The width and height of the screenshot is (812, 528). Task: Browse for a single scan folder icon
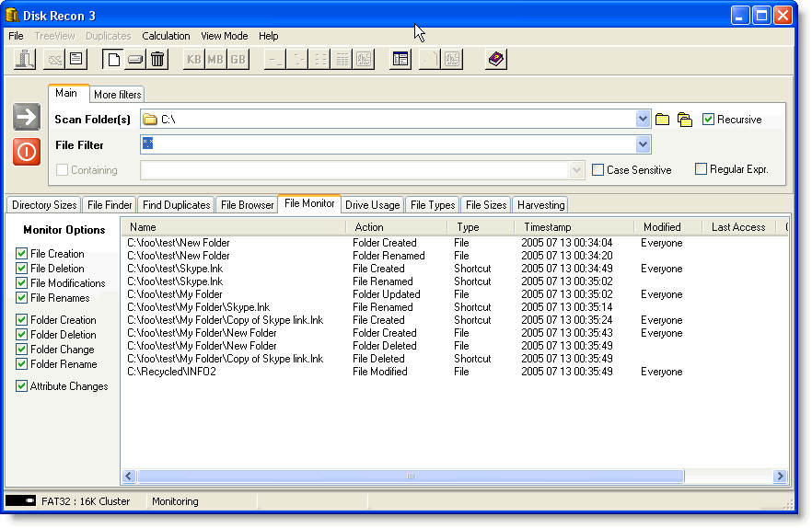coord(662,120)
